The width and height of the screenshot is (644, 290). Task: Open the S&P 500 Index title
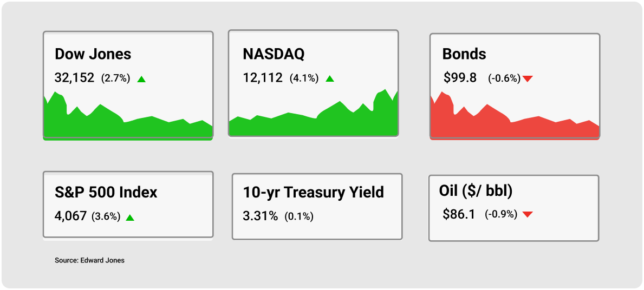coord(106,193)
